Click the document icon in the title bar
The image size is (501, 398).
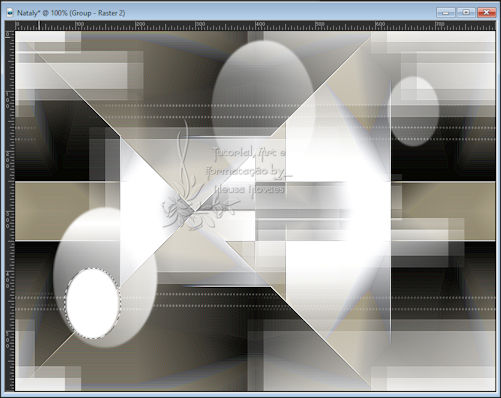point(10,13)
